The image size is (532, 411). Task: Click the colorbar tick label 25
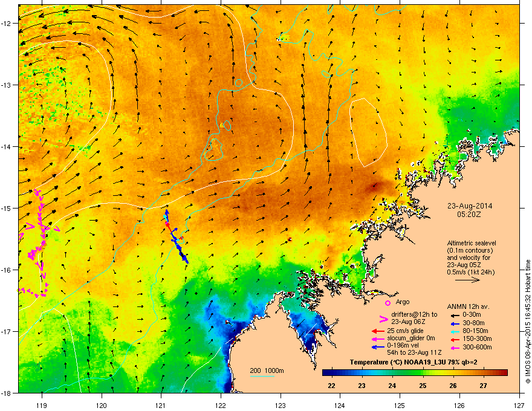(x=423, y=386)
